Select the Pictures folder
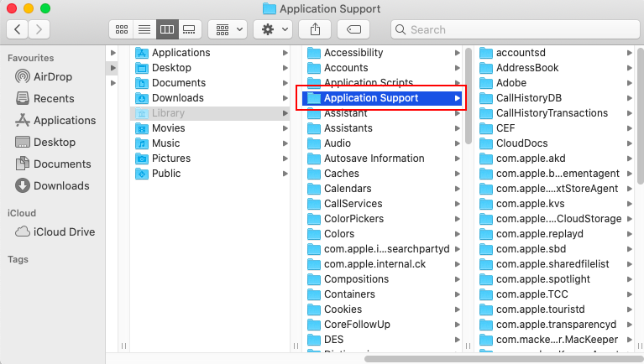 click(209, 159)
